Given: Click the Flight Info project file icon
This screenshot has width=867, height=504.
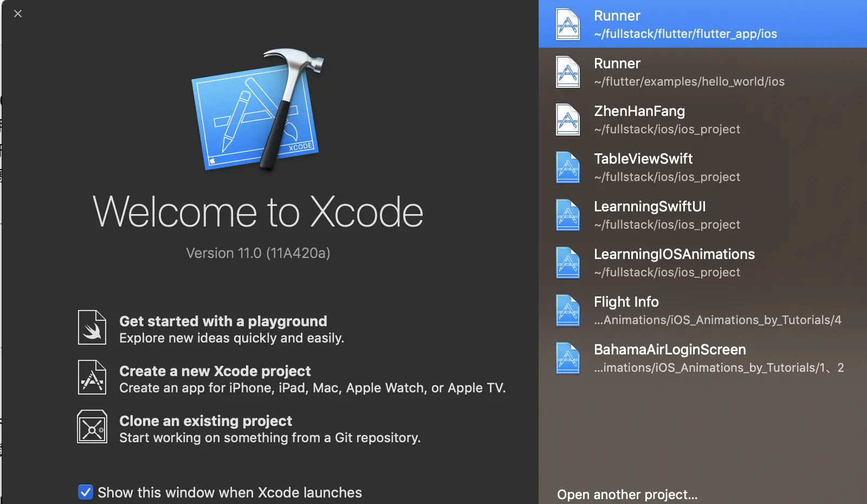Looking at the screenshot, I should [x=568, y=311].
